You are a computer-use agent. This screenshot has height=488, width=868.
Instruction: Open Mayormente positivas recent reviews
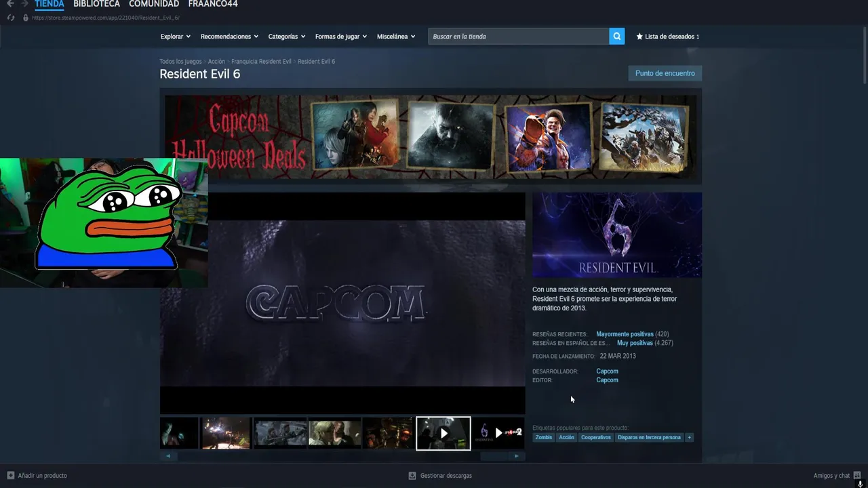(x=625, y=334)
